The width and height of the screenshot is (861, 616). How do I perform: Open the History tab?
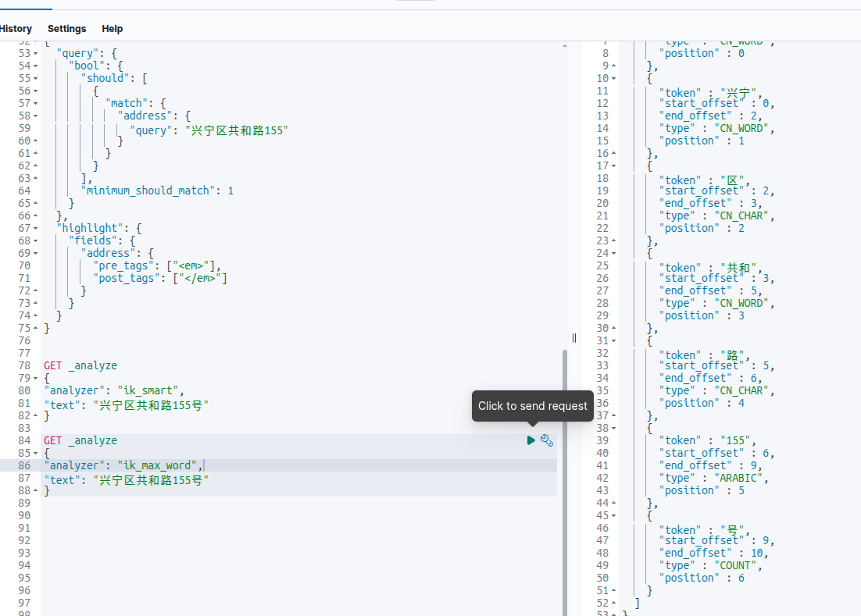pyautogui.click(x=16, y=29)
